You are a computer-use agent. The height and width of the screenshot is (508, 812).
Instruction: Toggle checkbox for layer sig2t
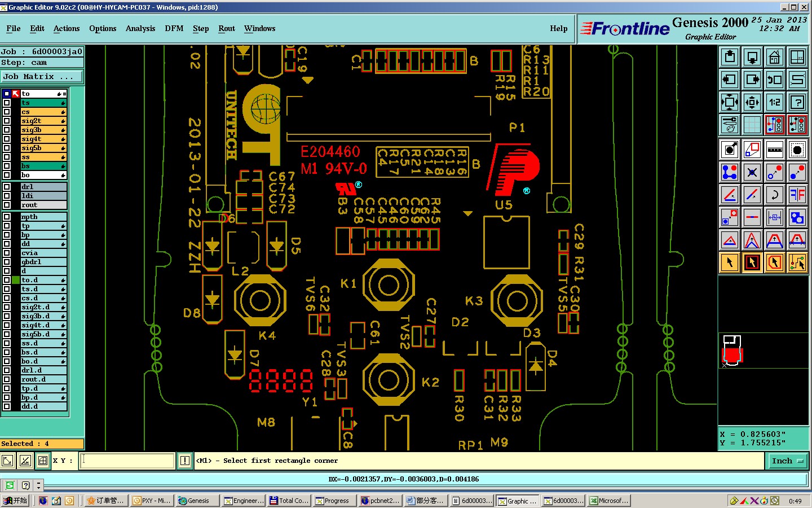tap(7, 121)
